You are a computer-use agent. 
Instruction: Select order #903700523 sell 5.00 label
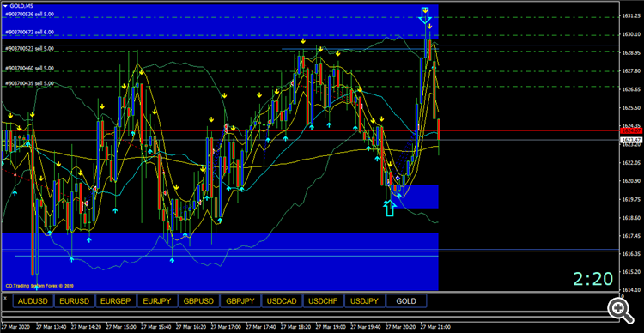(29, 48)
